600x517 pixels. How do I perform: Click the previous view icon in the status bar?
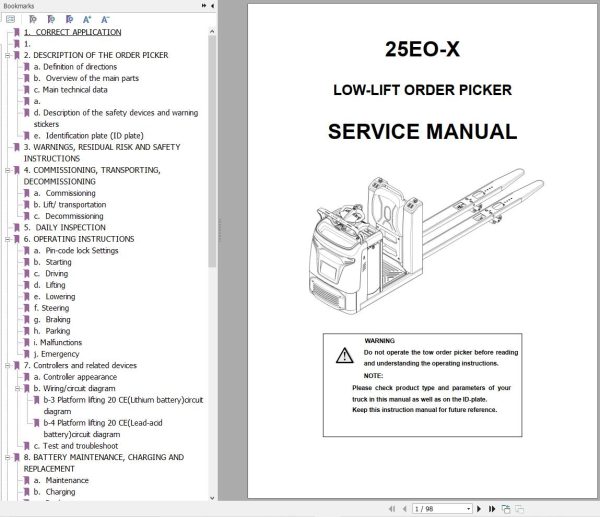(x=506, y=509)
